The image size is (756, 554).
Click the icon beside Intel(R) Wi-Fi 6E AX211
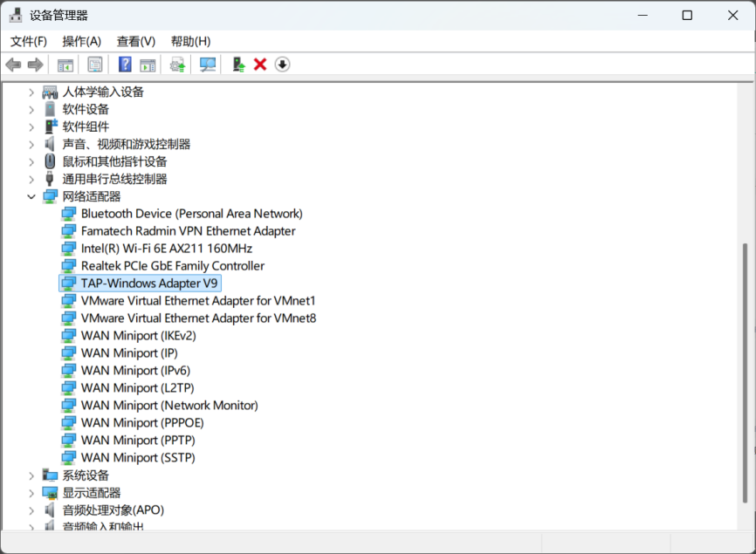coord(69,249)
